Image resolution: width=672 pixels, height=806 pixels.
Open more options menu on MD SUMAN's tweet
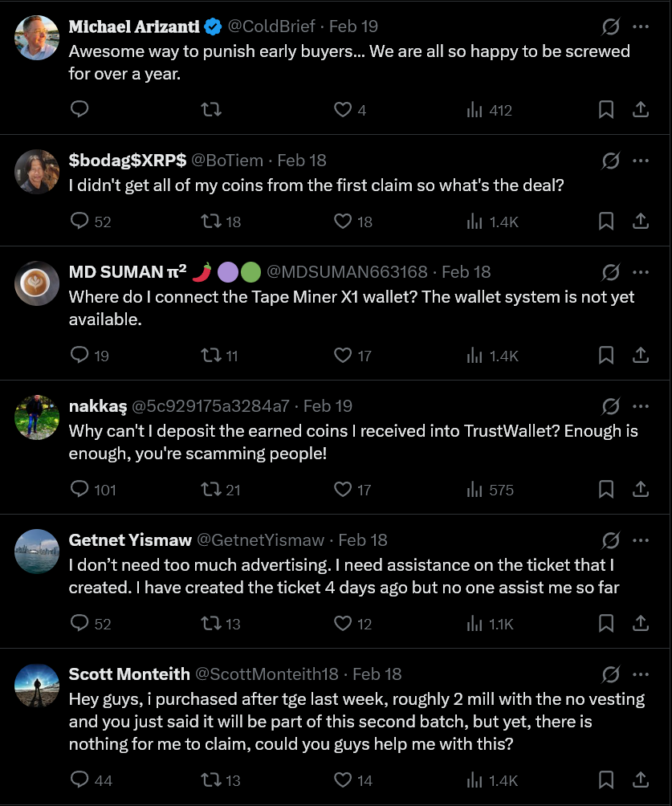coord(641,271)
